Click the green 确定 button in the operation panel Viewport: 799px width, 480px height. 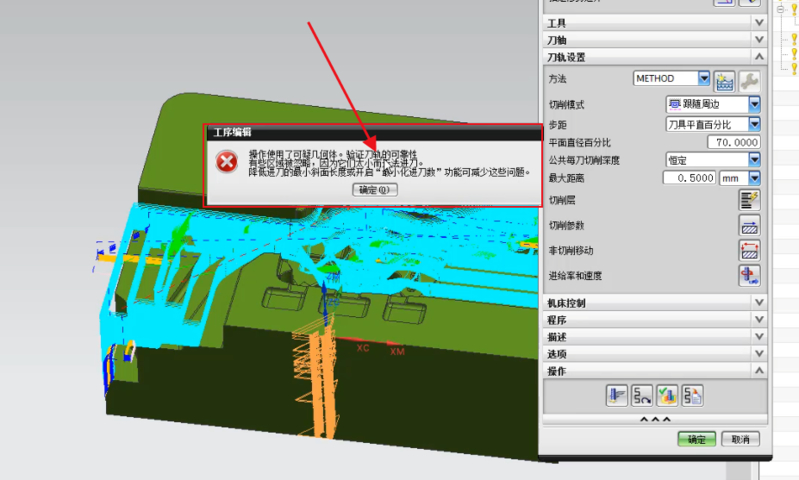(x=697, y=439)
